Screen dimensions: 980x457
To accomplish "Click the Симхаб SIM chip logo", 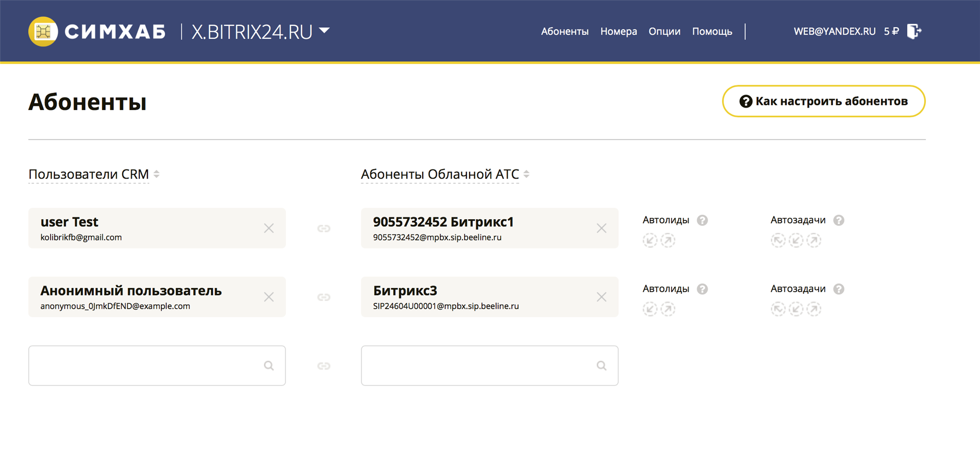I will click(x=43, y=32).
